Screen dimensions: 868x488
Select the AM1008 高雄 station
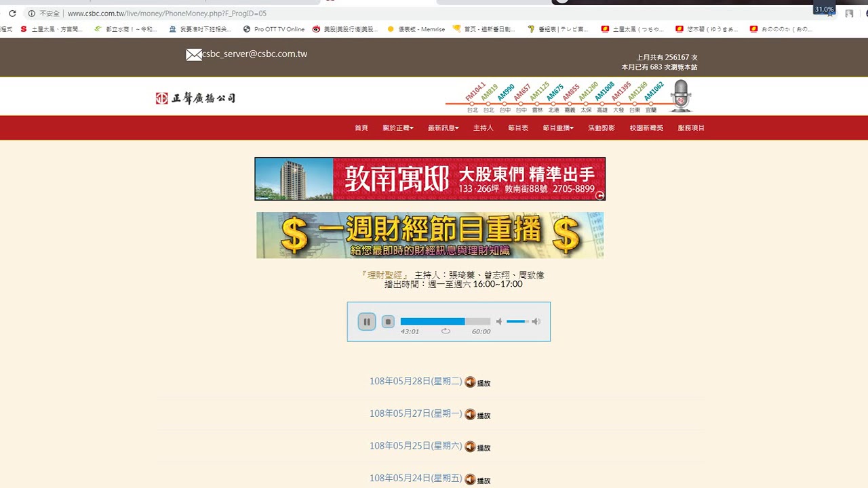(604, 96)
